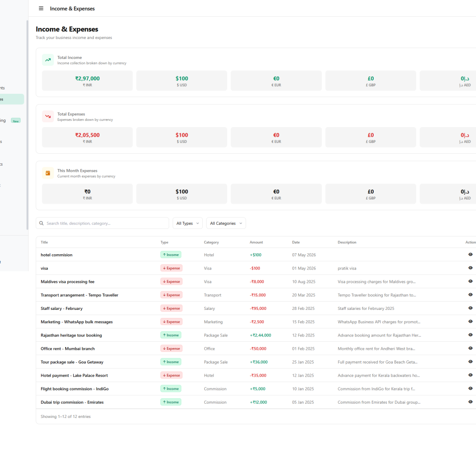
Task: Click the Total Income trend-up icon
Action: 48,60
